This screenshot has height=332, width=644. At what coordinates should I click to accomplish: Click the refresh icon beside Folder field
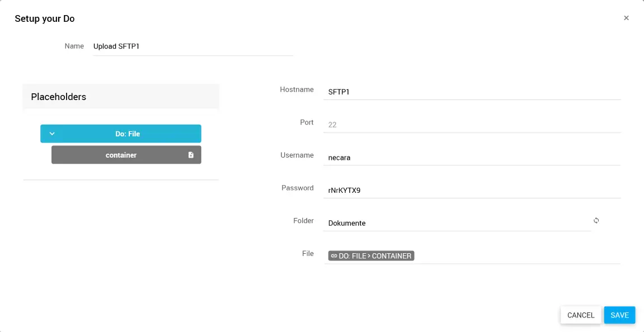click(x=596, y=221)
